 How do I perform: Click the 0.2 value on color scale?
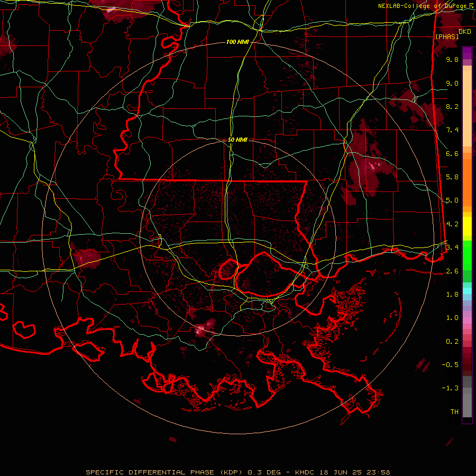pyautogui.click(x=452, y=342)
